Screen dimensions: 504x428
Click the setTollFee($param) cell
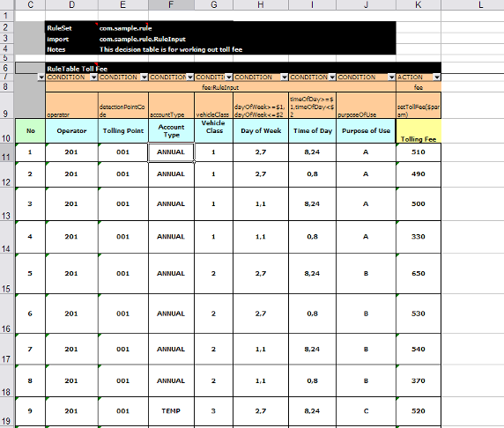419,106
